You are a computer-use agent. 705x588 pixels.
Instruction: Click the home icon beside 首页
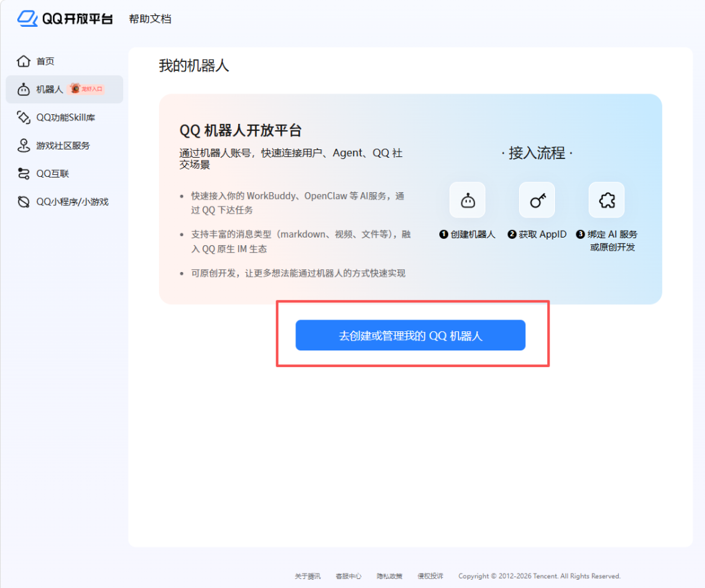[23, 61]
